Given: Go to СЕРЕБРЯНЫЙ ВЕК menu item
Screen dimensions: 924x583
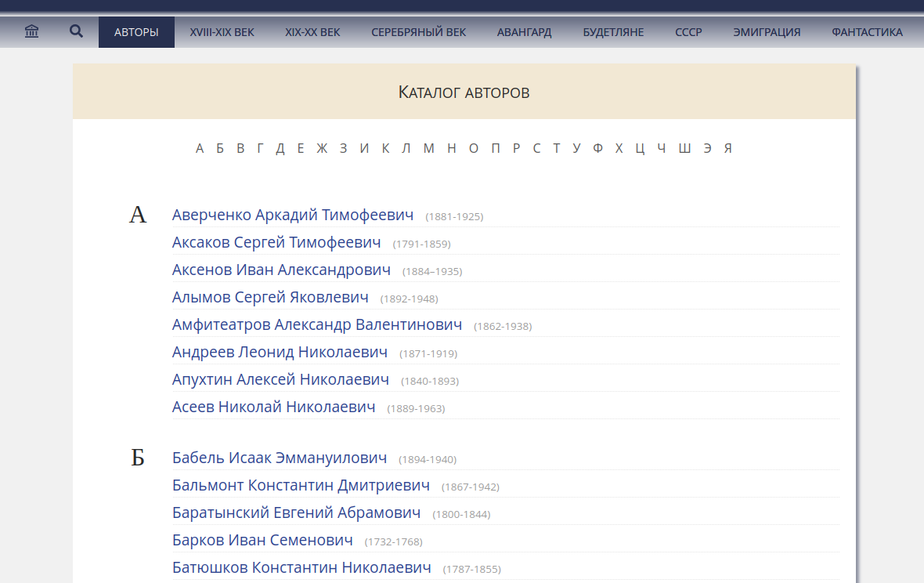Looking at the screenshot, I should click(x=418, y=32).
